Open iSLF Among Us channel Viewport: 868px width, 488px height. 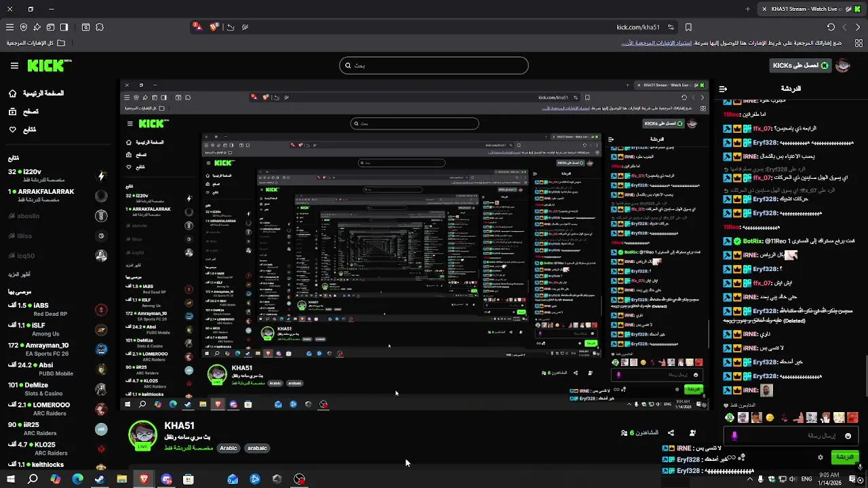point(58,329)
